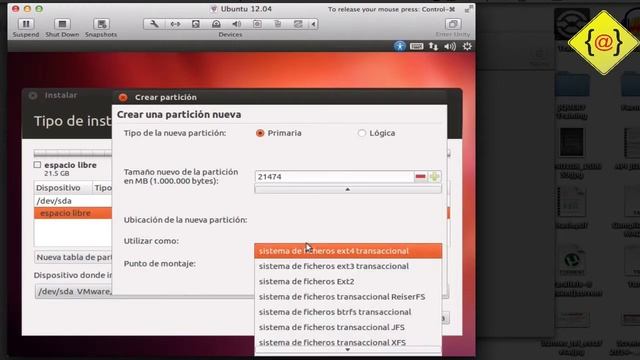This screenshot has height=360, width=640.
Task: Close the Crear partición dialog
Action: point(122,97)
